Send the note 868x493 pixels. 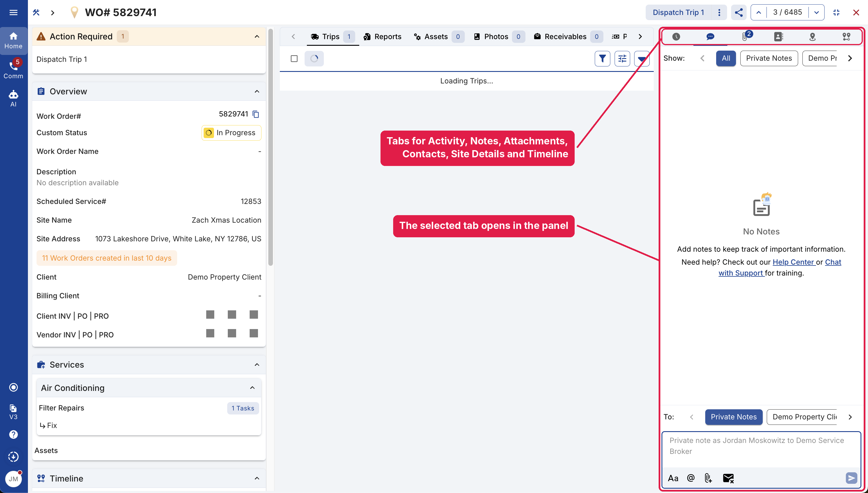[x=851, y=478]
